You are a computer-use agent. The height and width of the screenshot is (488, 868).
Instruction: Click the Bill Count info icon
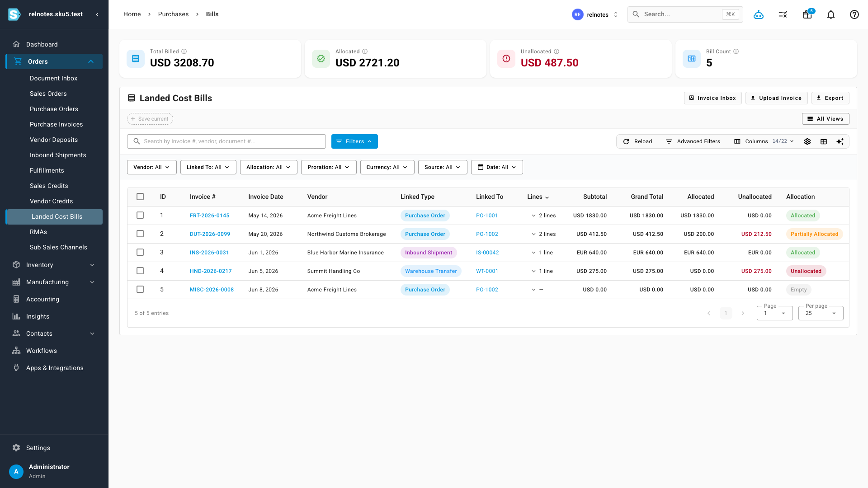pos(736,52)
